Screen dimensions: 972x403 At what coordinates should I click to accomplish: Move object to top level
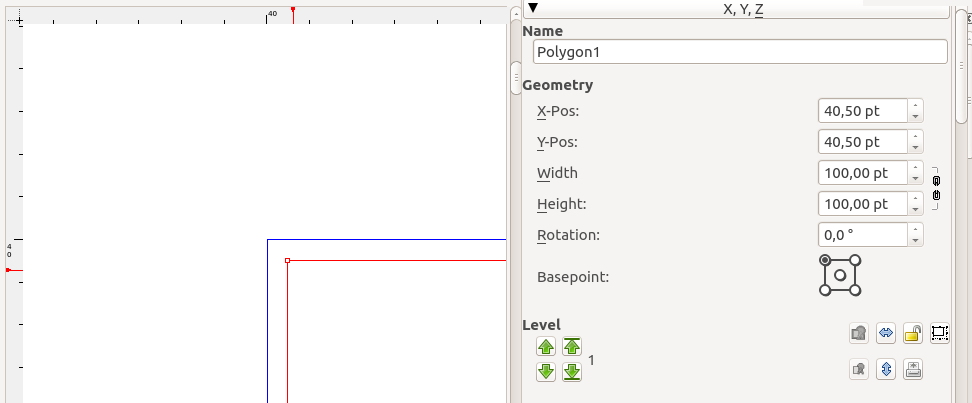point(571,347)
